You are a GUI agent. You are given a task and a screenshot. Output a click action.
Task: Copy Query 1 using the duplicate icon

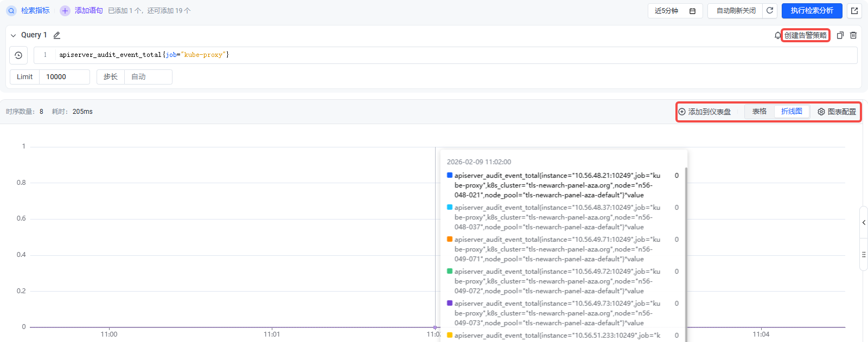(x=840, y=35)
